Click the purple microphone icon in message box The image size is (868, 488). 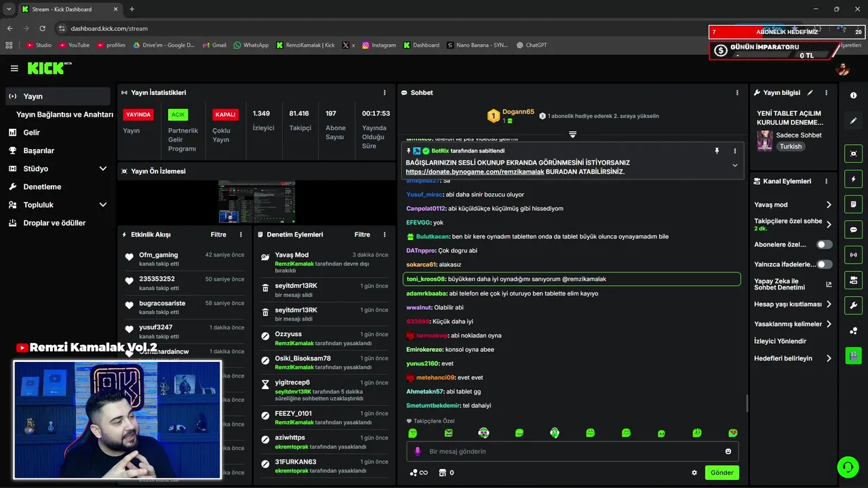pyautogui.click(x=418, y=451)
